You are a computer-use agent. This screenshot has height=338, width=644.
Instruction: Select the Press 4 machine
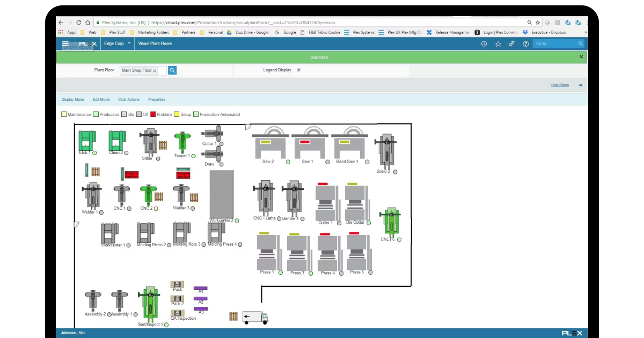coord(330,252)
